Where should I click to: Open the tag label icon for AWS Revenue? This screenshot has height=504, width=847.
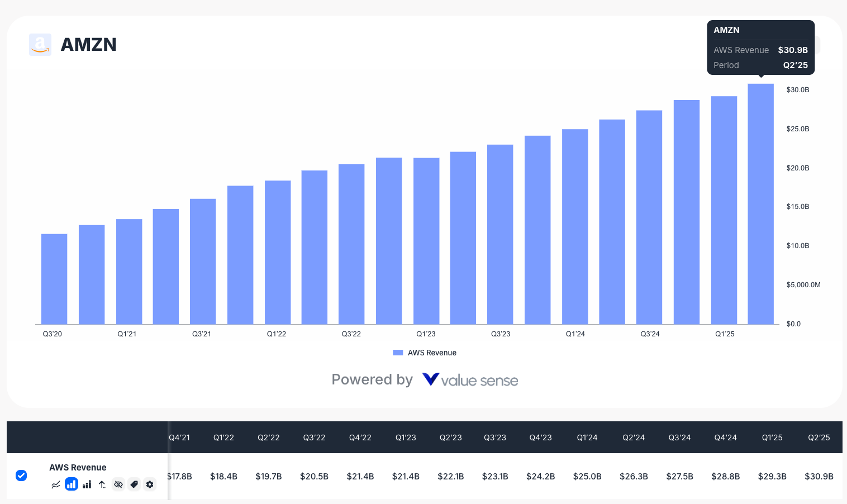point(134,484)
